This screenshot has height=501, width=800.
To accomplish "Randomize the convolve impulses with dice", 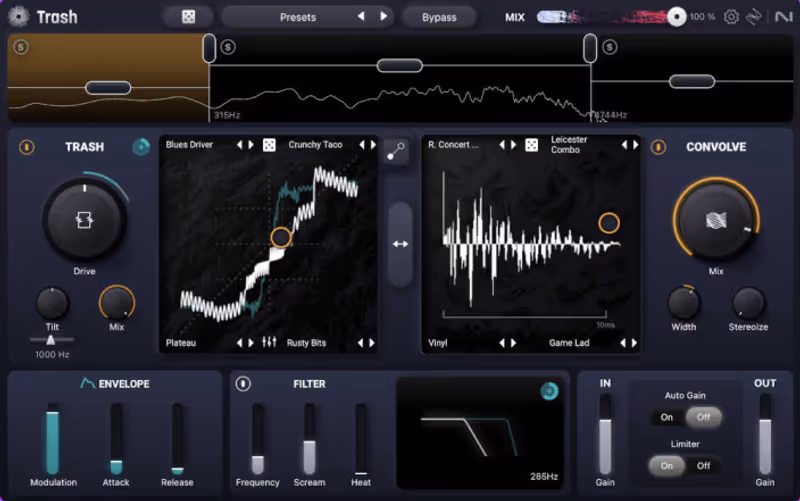I will [x=531, y=145].
